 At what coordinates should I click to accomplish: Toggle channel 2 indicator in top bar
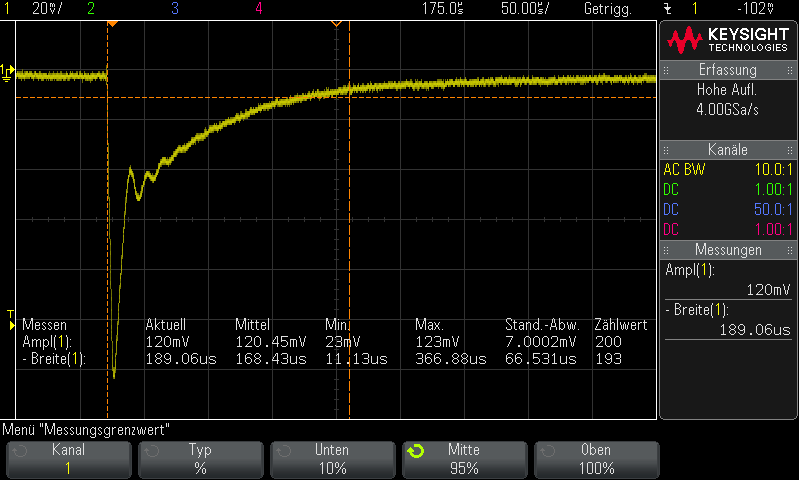click(x=91, y=8)
